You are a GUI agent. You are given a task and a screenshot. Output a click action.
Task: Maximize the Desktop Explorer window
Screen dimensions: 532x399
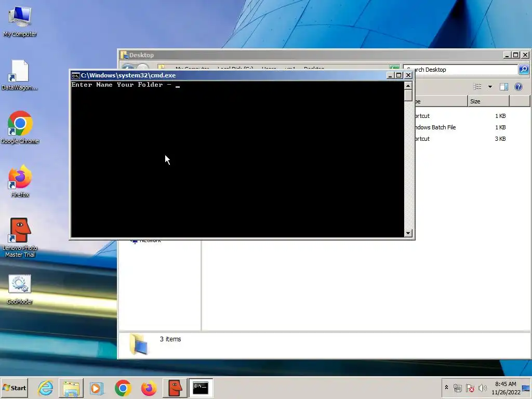(x=516, y=55)
